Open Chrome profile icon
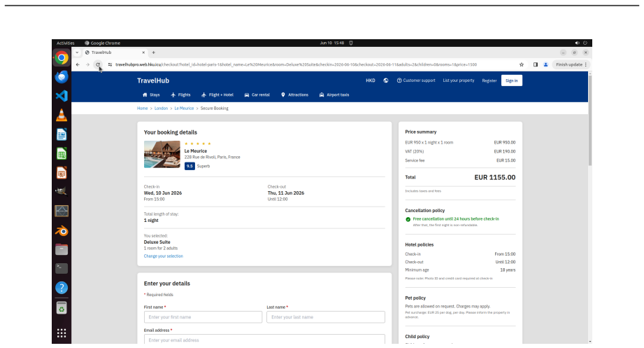 pyautogui.click(x=546, y=64)
